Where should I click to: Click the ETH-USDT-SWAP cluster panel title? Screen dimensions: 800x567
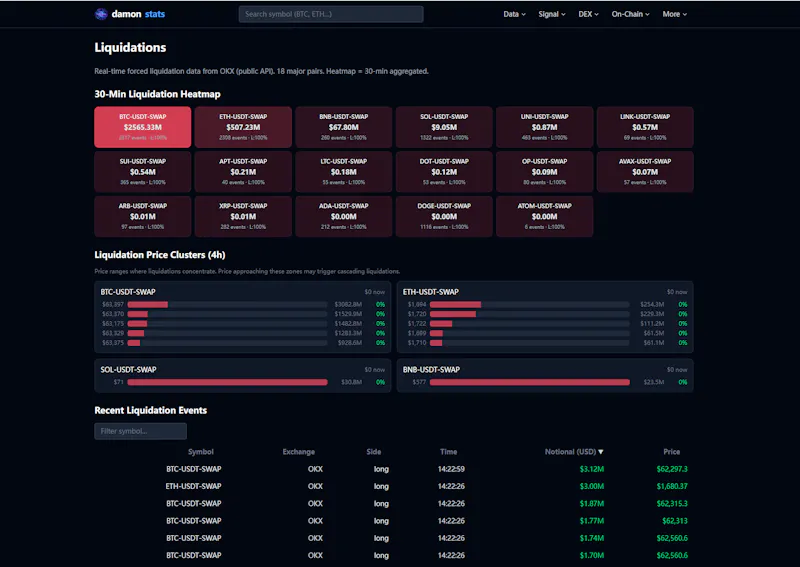click(x=431, y=292)
